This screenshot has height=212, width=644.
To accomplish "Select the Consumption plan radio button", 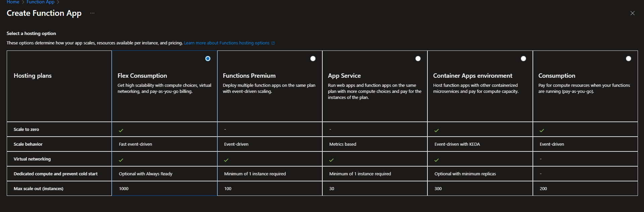I will (628, 59).
